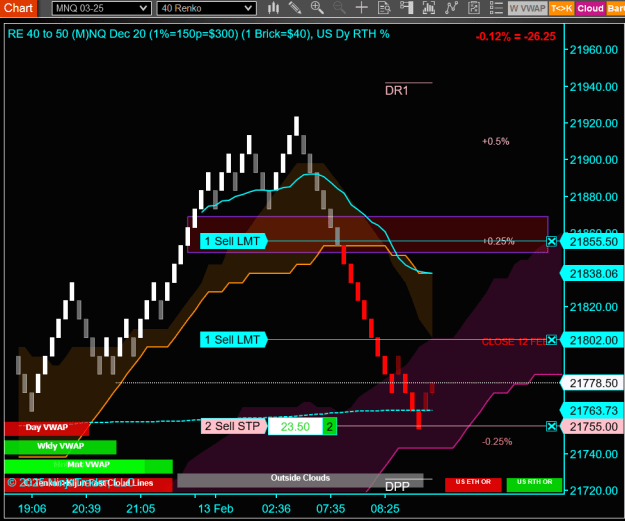
Task: Toggle the W VWAP button
Action: click(527, 8)
